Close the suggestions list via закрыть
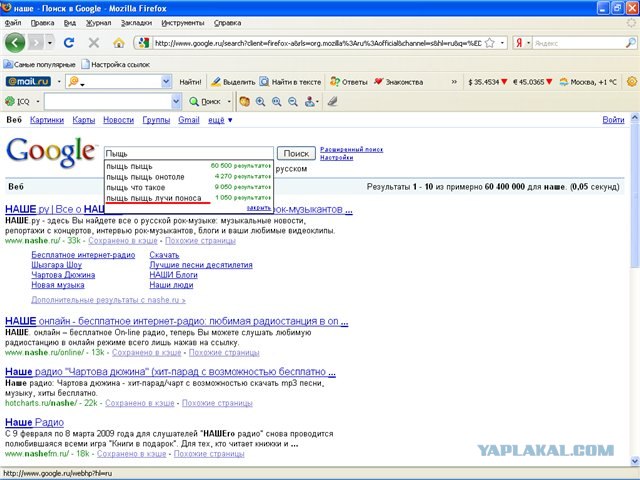640x480 pixels. 259,208
